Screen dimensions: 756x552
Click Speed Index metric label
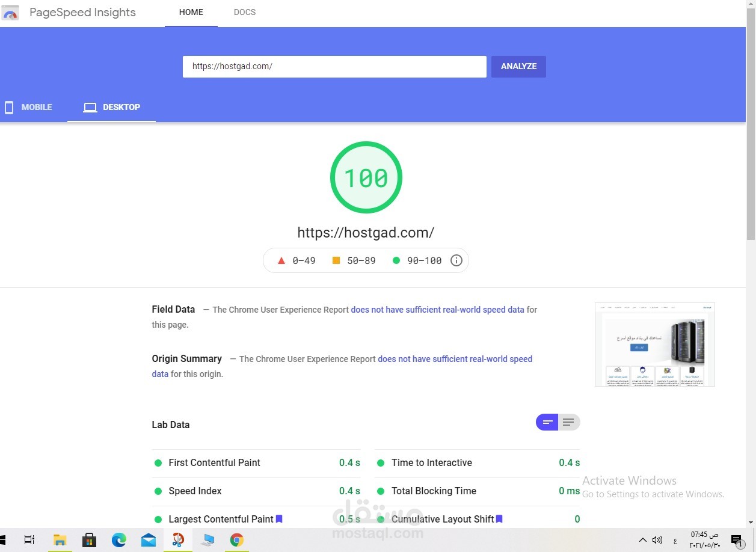click(195, 491)
